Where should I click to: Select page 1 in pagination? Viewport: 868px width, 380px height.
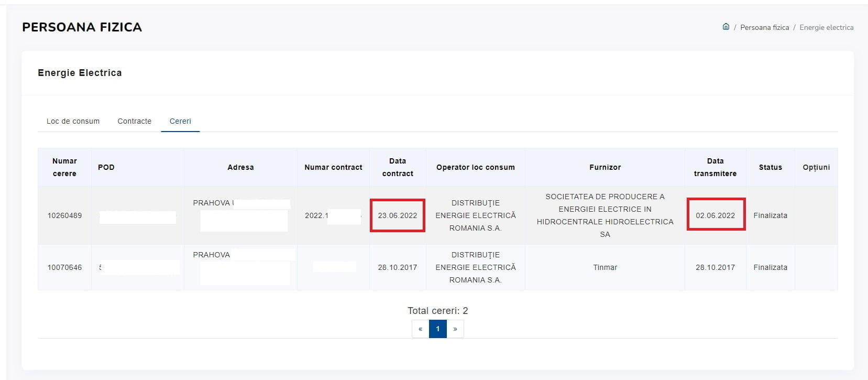(x=438, y=329)
